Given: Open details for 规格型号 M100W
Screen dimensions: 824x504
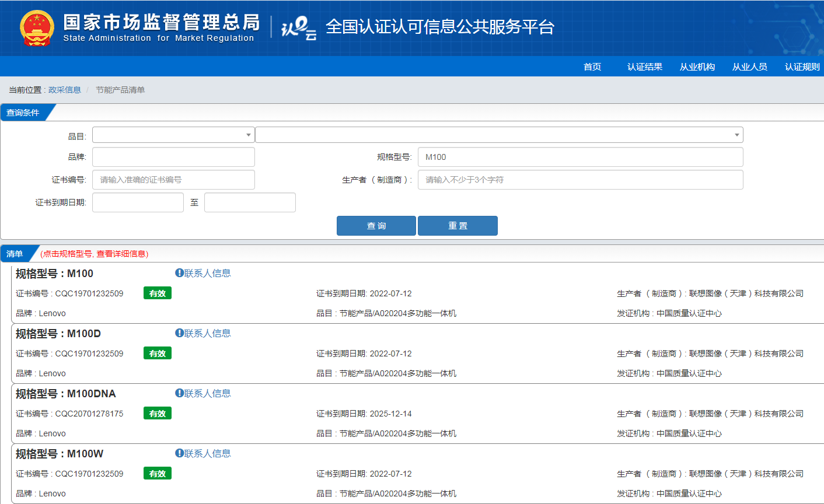Looking at the screenshot, I should [x=60, y=454].
